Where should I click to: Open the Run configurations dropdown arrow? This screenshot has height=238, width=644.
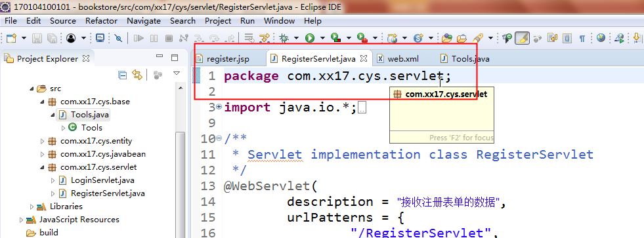(322, 38)
